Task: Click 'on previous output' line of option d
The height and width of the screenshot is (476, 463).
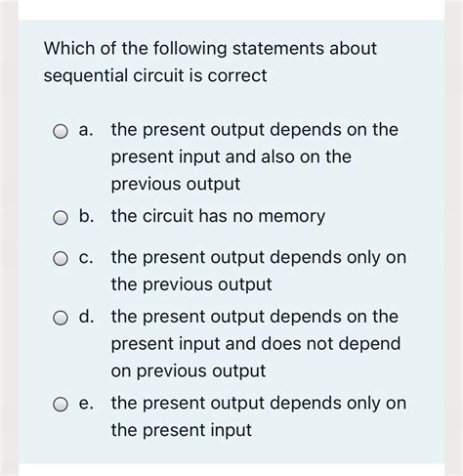Action: 189,371
